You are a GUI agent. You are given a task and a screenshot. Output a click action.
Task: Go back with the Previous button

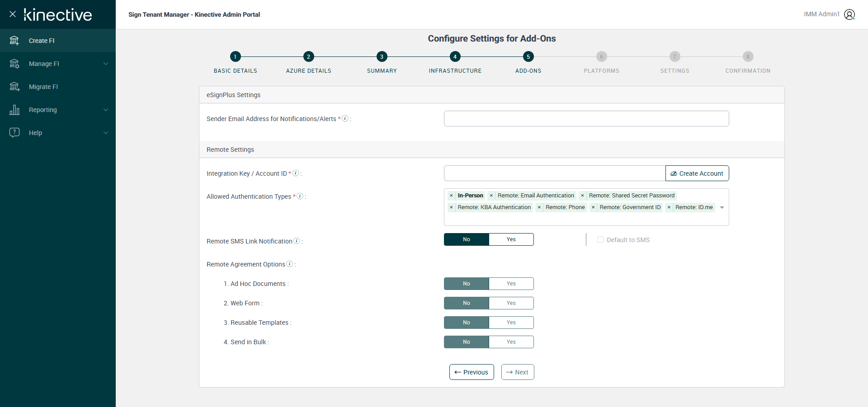472,372
